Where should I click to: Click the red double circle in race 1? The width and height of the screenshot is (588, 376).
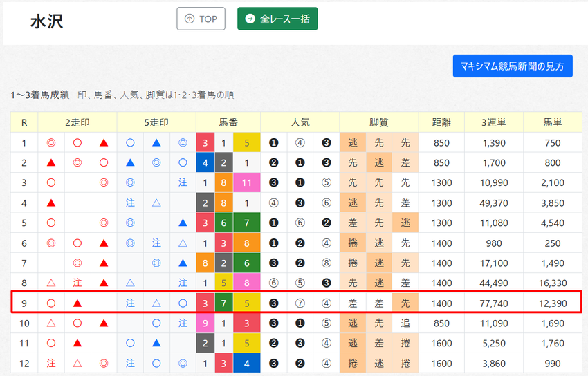pos(51,142)
